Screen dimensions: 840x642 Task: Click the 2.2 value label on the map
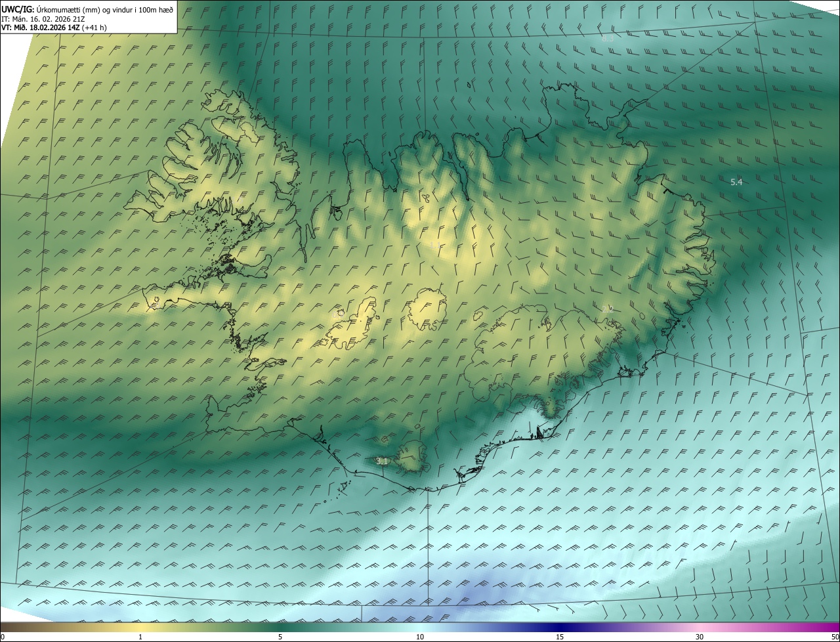pos(608,309)
